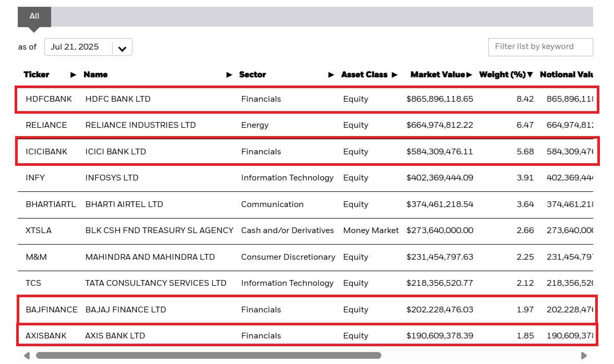Click the chevron in the date selector
Screen dimensions: 614x364
pos(122,48)
